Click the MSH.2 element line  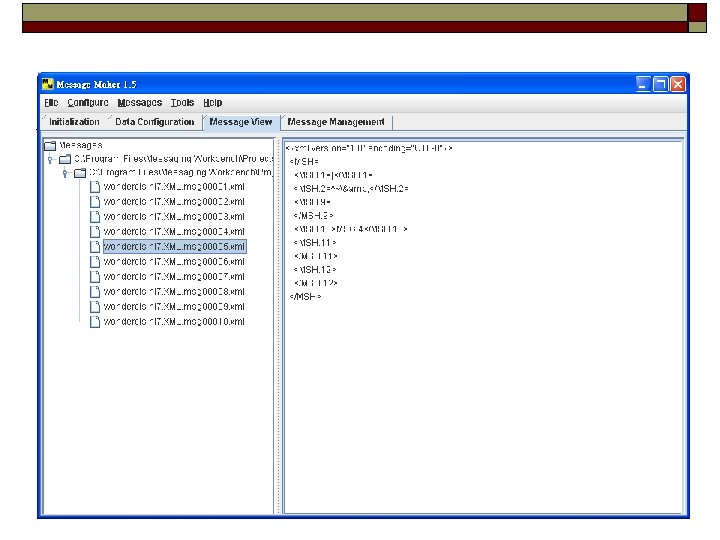tap(351, 189)
